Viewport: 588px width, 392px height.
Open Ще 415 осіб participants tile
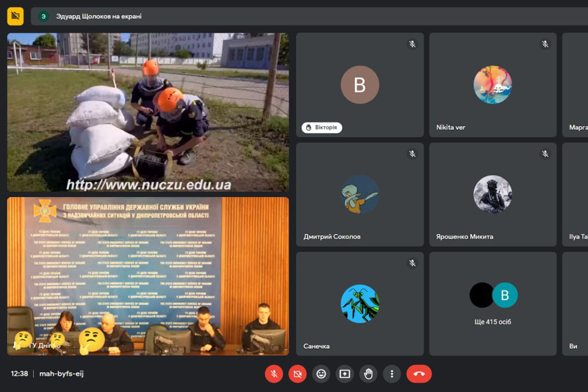point(493,304)
